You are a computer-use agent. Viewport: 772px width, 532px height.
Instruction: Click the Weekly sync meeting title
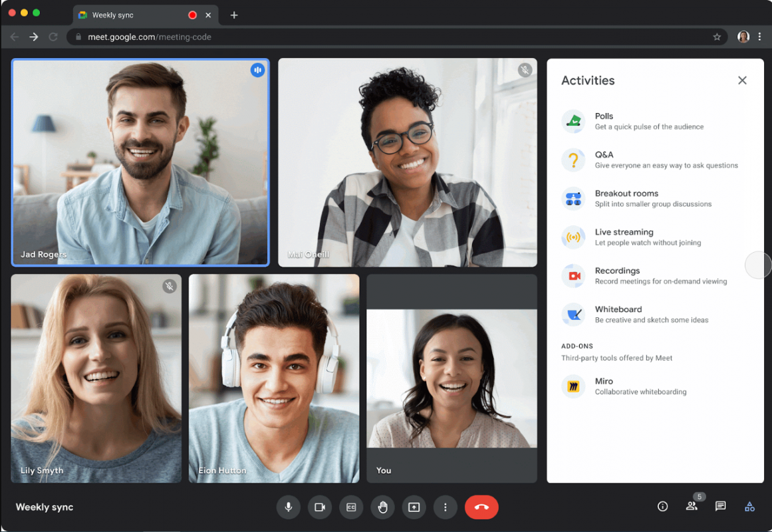point(45,507)
